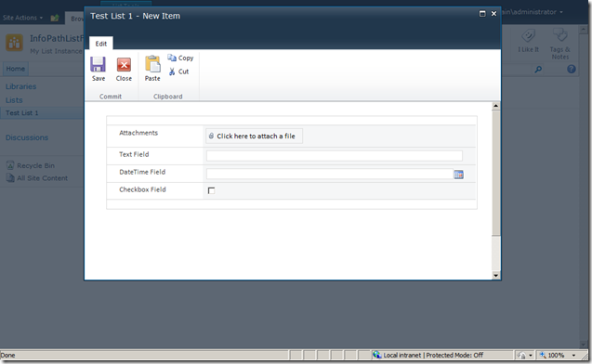Click the dialog vertical scrollbar thumb
Image resolution: width=592 pixels, height=364 pixels.
click(495, 173)
